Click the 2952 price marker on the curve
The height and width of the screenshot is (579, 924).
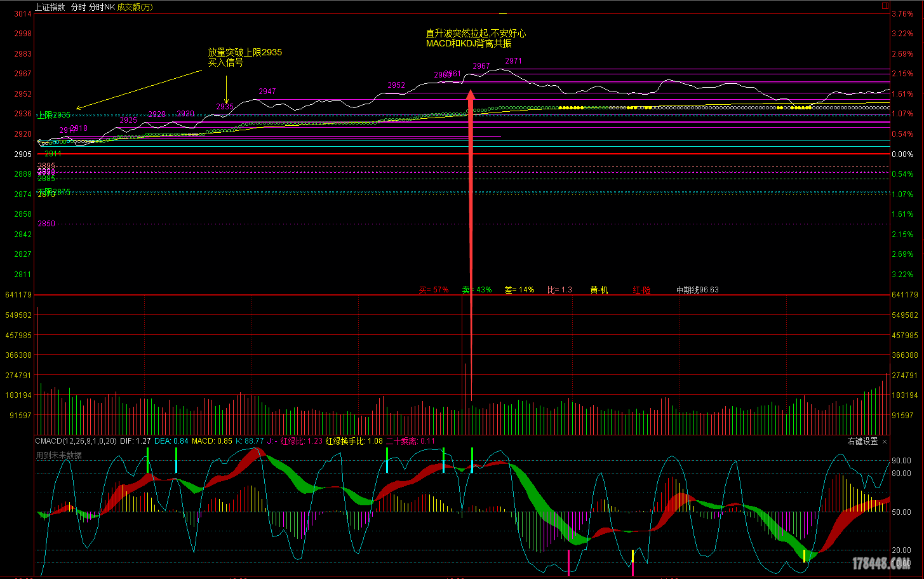pos(396,85)
